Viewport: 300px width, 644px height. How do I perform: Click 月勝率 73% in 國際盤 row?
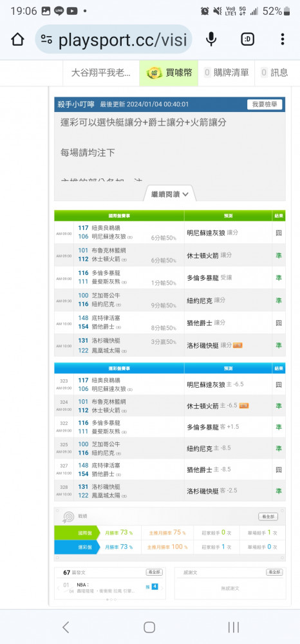[x=119, y=533]
